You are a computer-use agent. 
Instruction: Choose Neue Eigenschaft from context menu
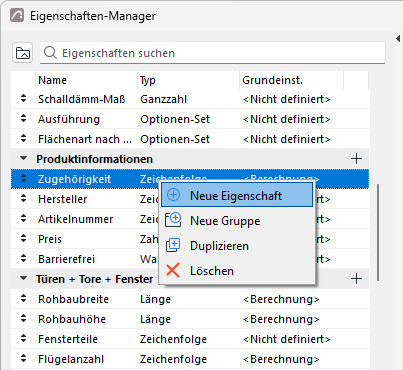click(237, 195)
